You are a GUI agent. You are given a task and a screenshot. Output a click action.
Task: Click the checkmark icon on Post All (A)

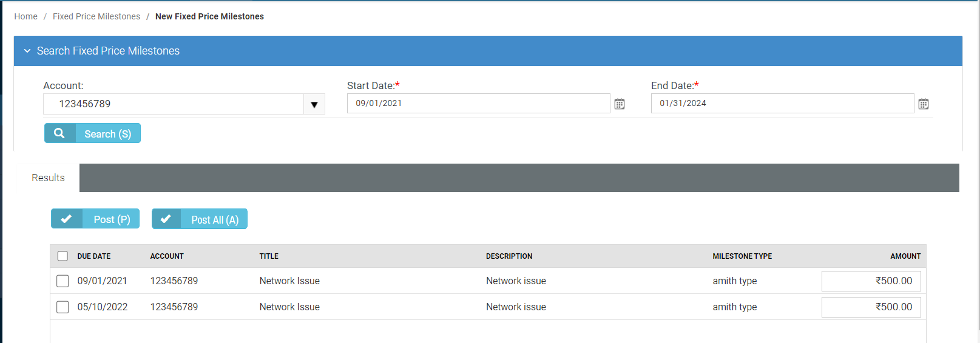coord(166,219)
